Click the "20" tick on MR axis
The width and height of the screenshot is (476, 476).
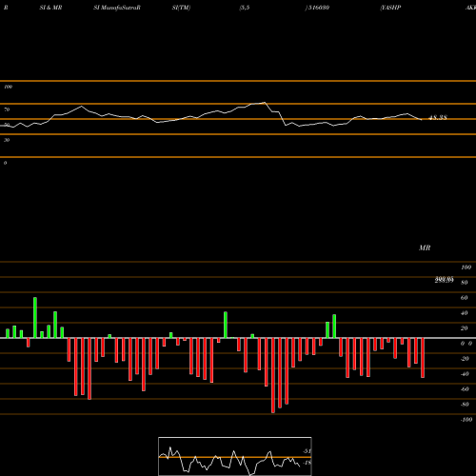(x=465, y=328)
